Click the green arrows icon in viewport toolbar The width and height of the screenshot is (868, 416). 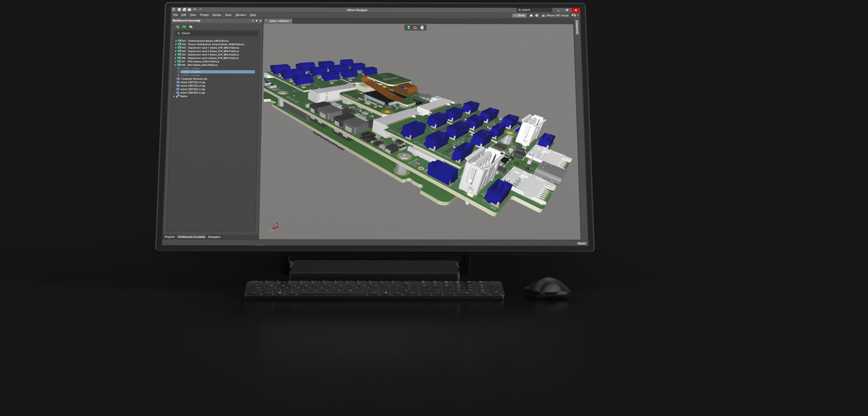coord(409,27)
